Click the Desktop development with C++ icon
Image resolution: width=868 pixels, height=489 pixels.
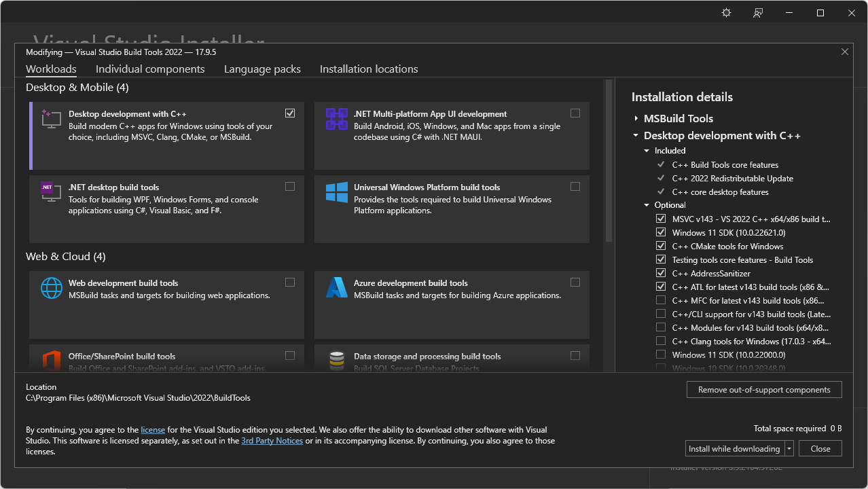(x=51, y=119)
